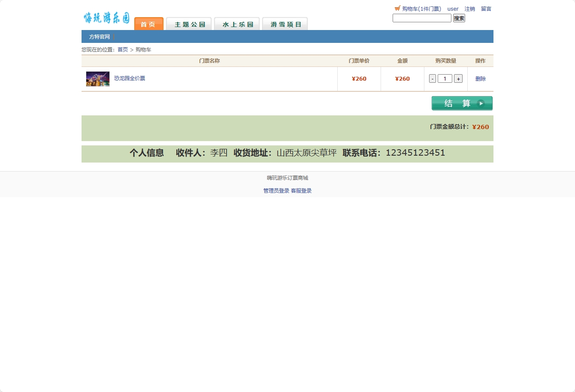Click the address text 山西太原尖草坪
The height and width of the screenshot is (392, 575).
307,153
